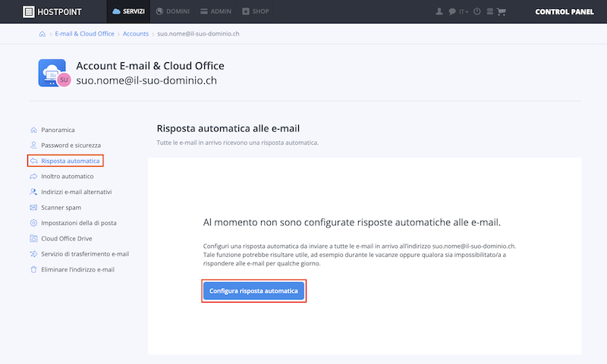The image size is (607, 364).
Task: Click the power logout icon
Action: (x=477, y=11)
